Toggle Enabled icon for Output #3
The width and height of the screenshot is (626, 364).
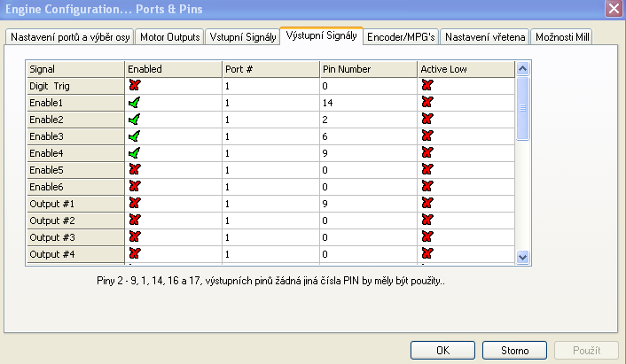click(x=134, y=237)
